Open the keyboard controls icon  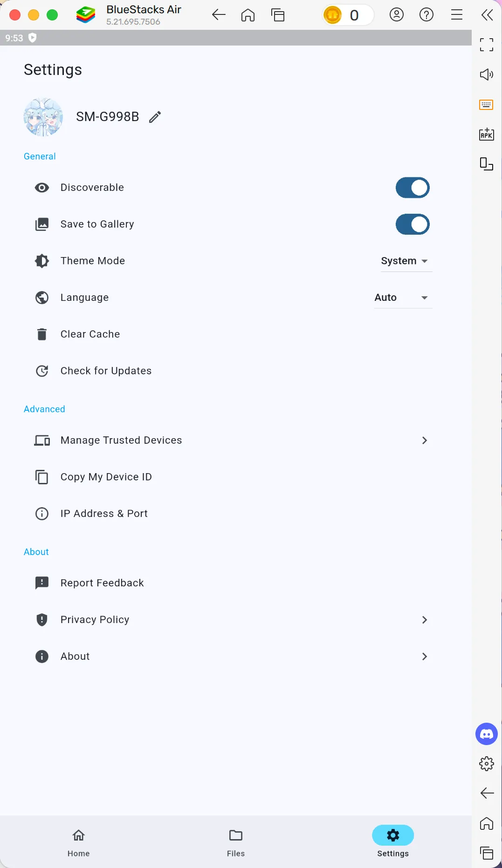click(487, 104)
